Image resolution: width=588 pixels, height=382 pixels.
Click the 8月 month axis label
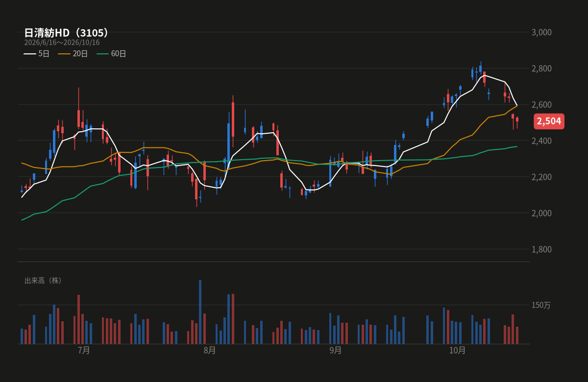tap(210, 350)
